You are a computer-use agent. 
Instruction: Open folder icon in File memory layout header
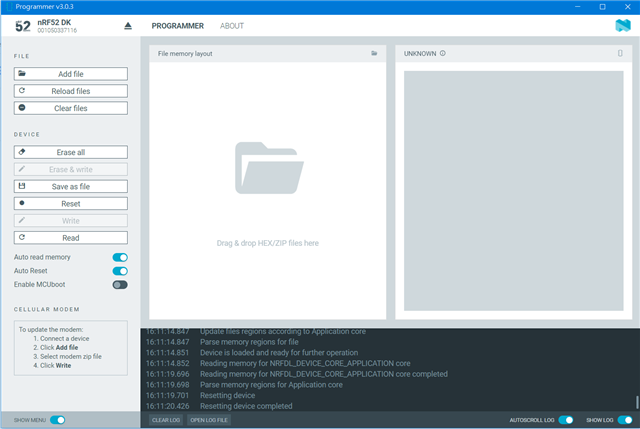click(374, 53)
